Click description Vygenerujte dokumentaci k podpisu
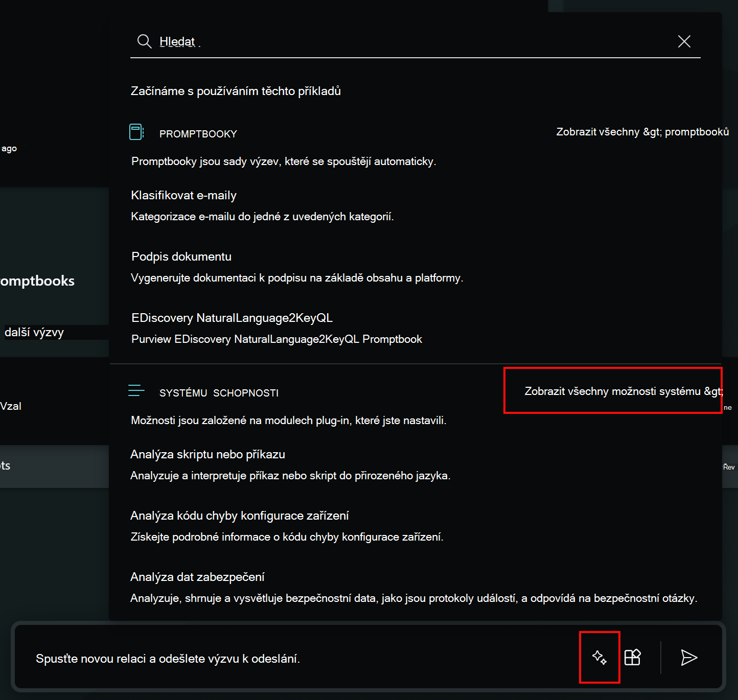Screen dimensions: 738x700 pyautogui.click(x=297, y=278)
